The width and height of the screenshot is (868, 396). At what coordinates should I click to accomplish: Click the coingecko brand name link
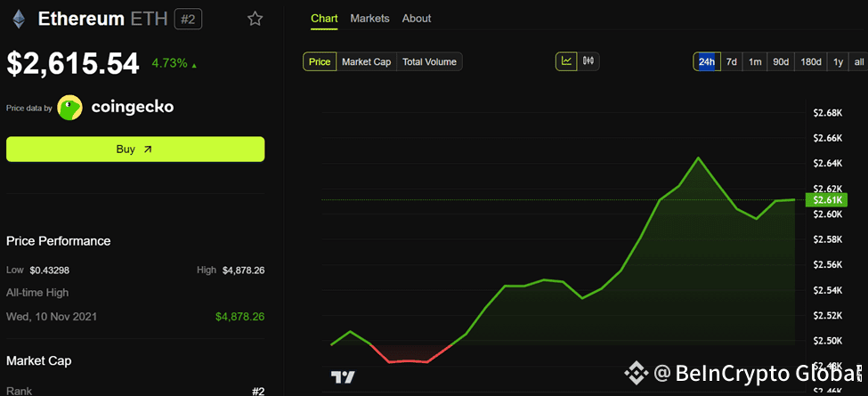(133, 108)
